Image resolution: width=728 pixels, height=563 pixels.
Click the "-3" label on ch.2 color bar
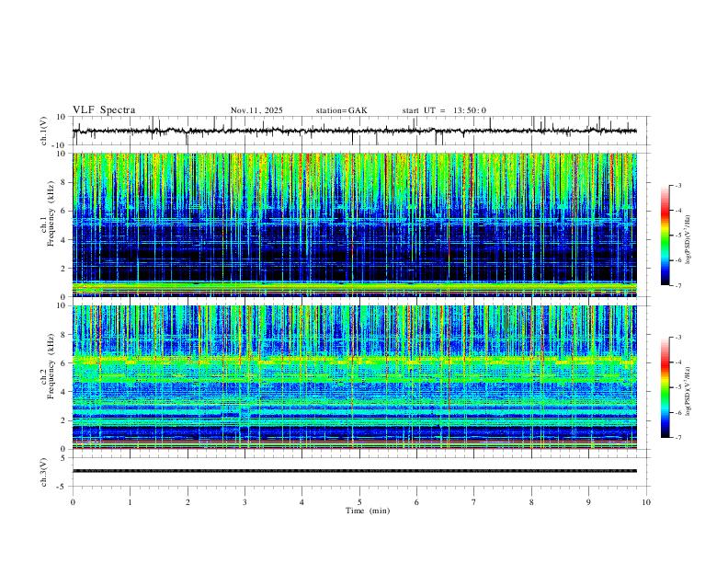tap(678, 338)
